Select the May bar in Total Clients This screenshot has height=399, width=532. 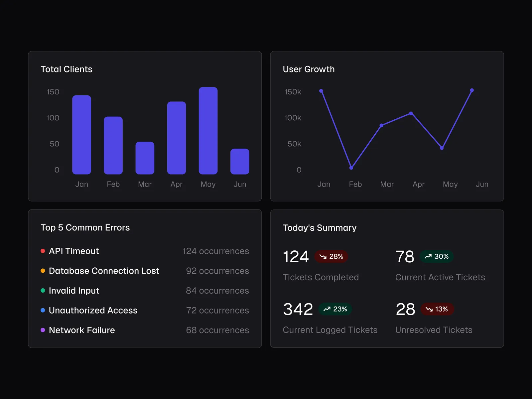(208, 131)
